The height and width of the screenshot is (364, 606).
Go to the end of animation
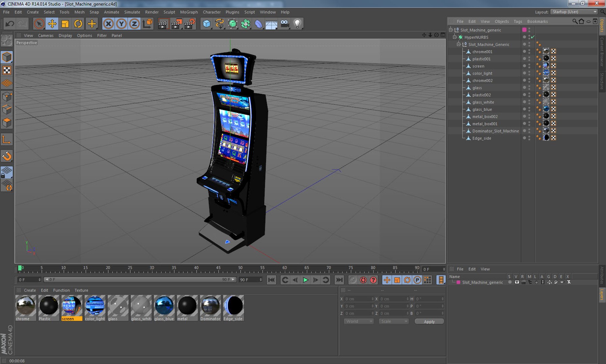339,280
